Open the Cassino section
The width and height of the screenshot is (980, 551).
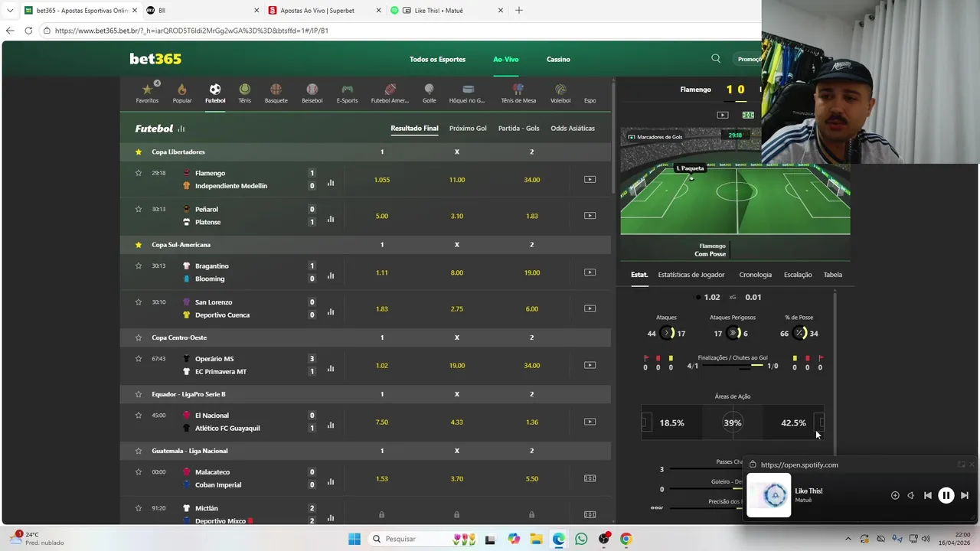point(558,59)
